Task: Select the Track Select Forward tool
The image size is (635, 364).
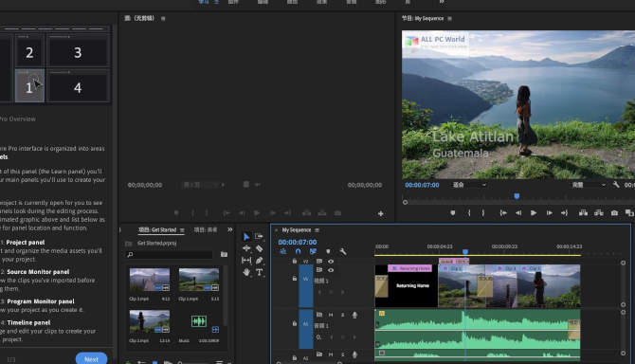Action: click(x=259, y=236)
